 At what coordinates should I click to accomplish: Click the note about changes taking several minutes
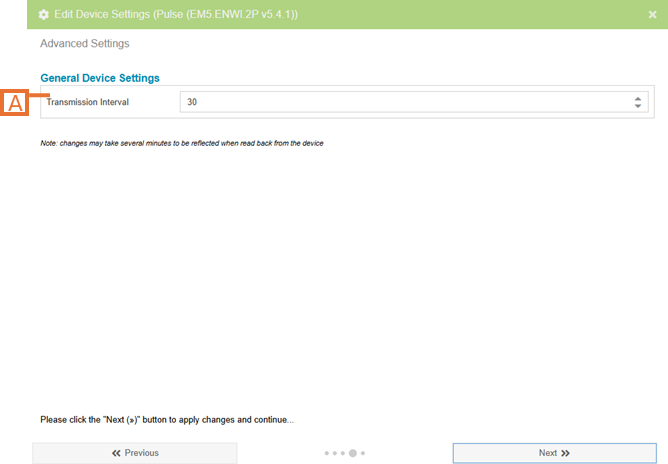tap(181, 143)
